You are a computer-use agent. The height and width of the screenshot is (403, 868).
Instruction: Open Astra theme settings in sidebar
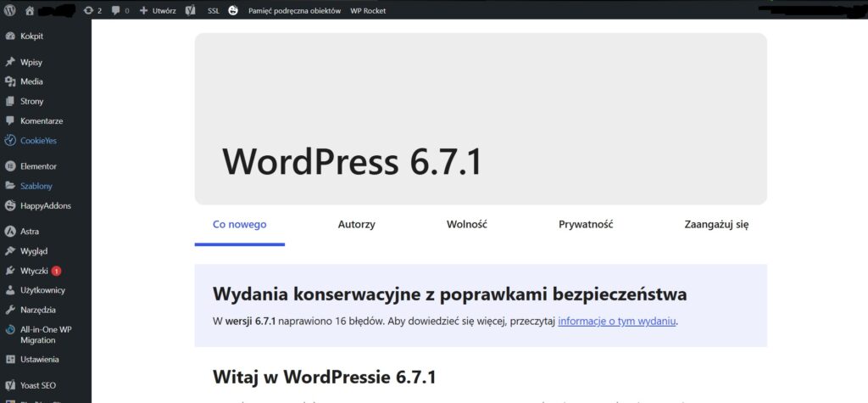pyautogui.click(x=30, y=231)
